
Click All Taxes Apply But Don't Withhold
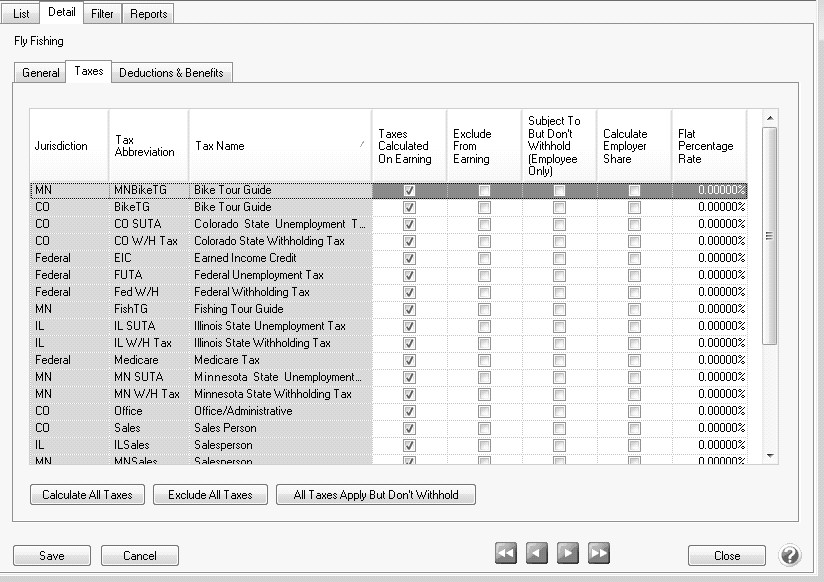pos(376,495)
